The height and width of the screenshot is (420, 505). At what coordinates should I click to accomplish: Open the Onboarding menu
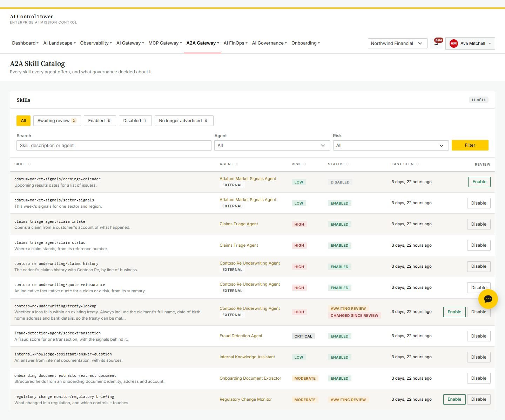click(305, 43)
